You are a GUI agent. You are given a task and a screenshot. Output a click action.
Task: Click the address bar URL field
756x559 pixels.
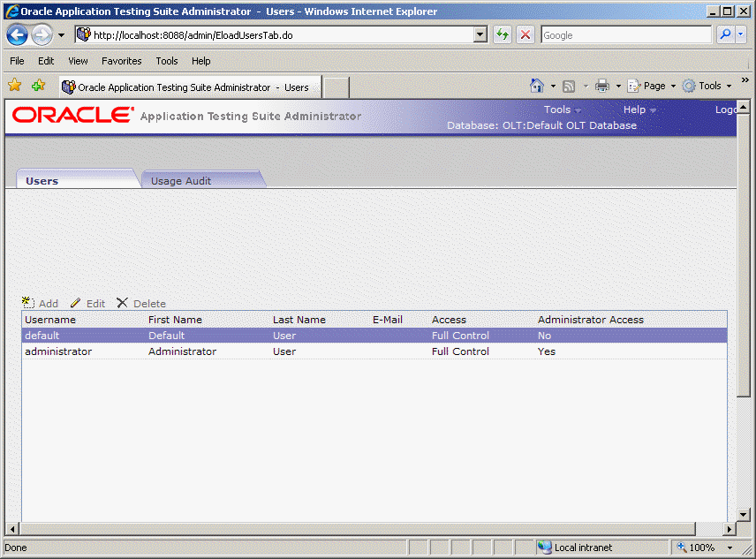click(275, 35)
